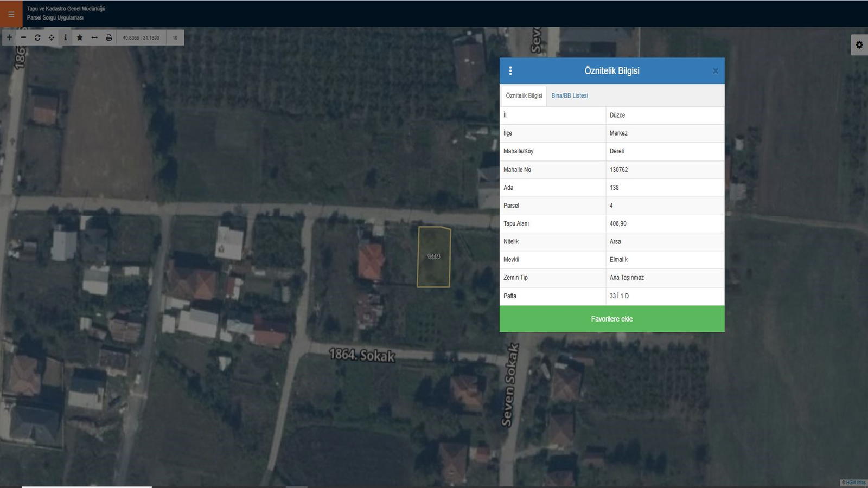
Task: Open the hamburger menu in the header
Action: pyautogui.click(x=11, y=14)
